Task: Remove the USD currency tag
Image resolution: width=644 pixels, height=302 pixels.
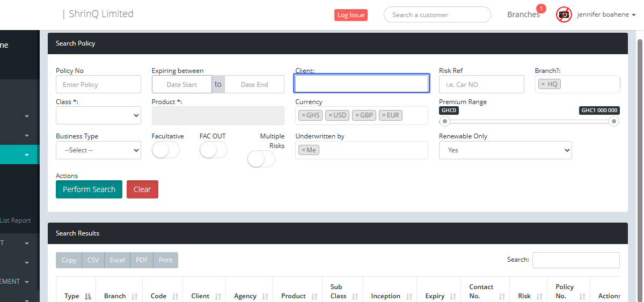Action: coord(330,115)
